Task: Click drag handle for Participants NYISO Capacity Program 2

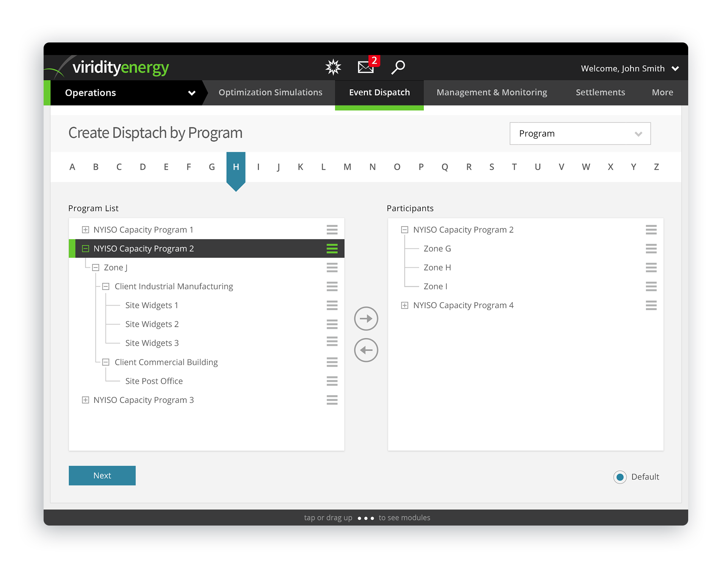Action: (651, 230)
